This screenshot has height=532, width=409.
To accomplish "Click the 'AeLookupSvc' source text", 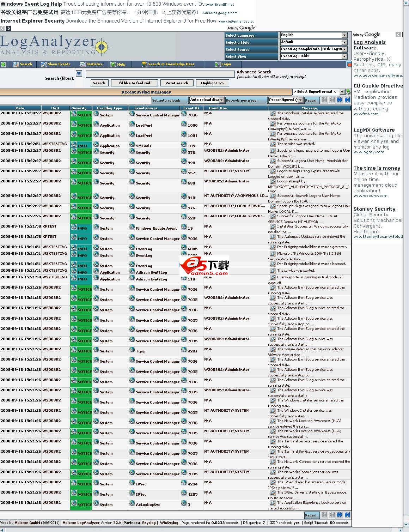I will click(148, 504).
